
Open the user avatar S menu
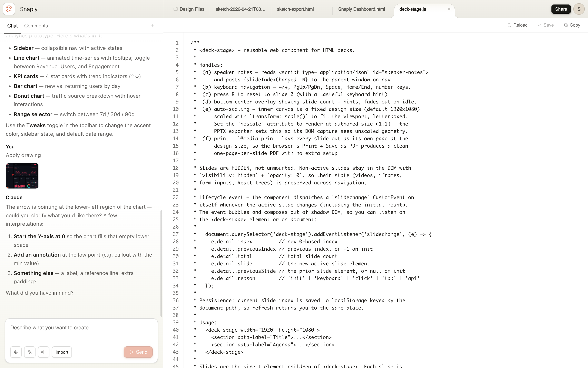click(x=579, y=9)
